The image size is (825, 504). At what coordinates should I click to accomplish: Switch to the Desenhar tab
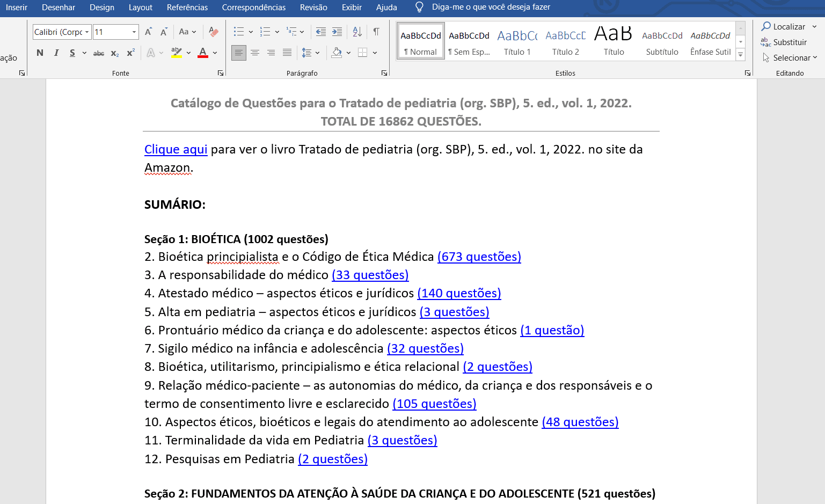click(59, 8)
